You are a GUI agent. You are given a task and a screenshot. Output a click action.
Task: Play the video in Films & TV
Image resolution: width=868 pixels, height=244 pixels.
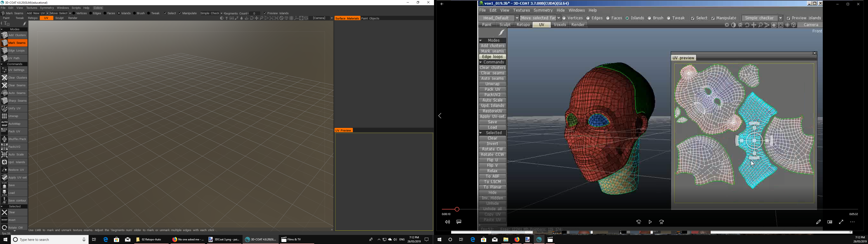pyautogui.click(x=650, y=222)
